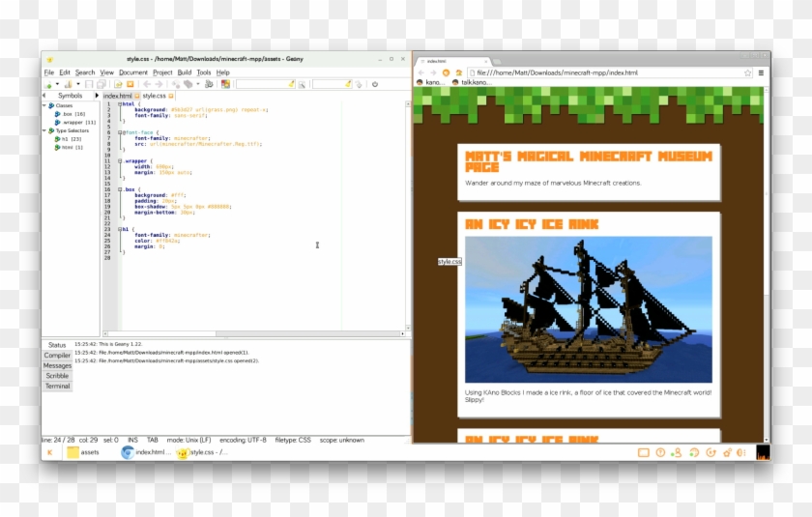
Task: Collapse h1 fold marker line 23
Action: (x=120, y=229)
